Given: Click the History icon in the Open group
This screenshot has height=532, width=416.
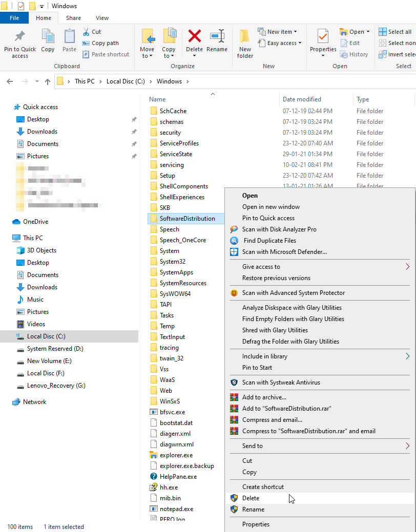Looking at the screenshot, I should click(x=355, y=54).
